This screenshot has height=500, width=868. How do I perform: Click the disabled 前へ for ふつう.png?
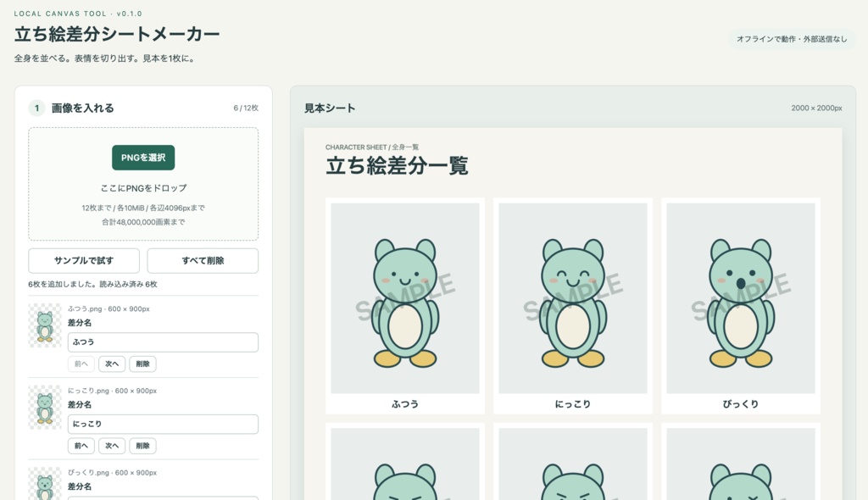click(81, 364)
